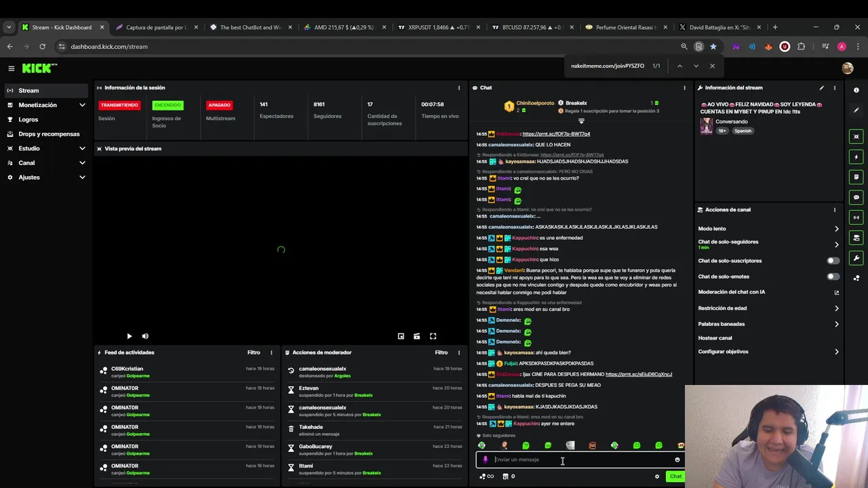The image size is (868, 488).
Task: Open Restricción de edad options
Action: pyautogui.click(x=768, y=308)
